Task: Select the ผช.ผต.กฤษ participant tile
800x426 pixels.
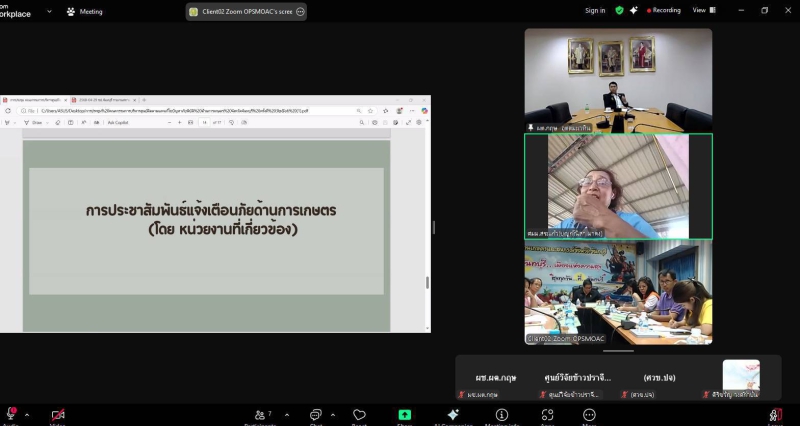Action: (495, 380)
